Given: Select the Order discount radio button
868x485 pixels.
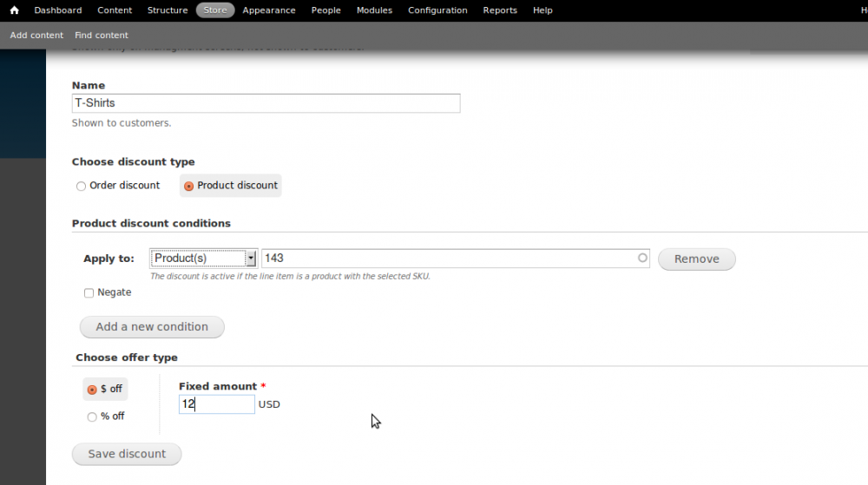Looking at the screenshot, I should (x=82, y=186).
